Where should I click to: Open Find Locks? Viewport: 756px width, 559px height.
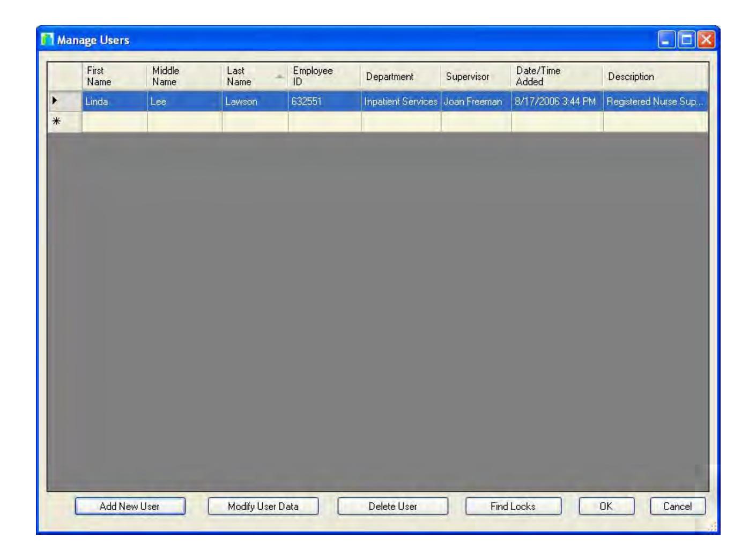[x=513, y=506]
